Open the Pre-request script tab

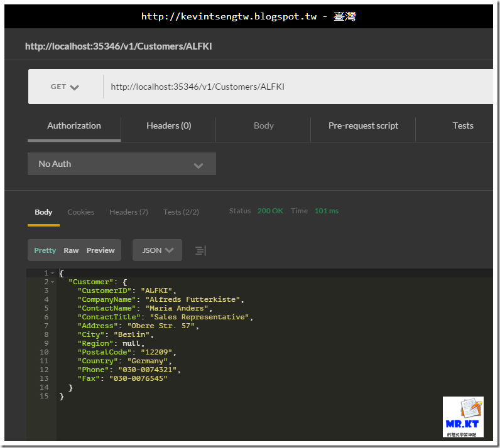pyautogui.click(x=363, y=126)
